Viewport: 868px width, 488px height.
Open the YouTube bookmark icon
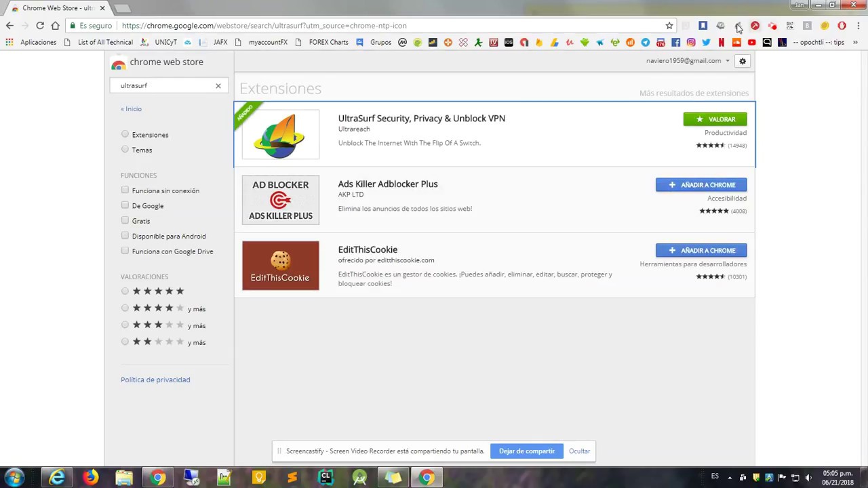coord(751,42)
